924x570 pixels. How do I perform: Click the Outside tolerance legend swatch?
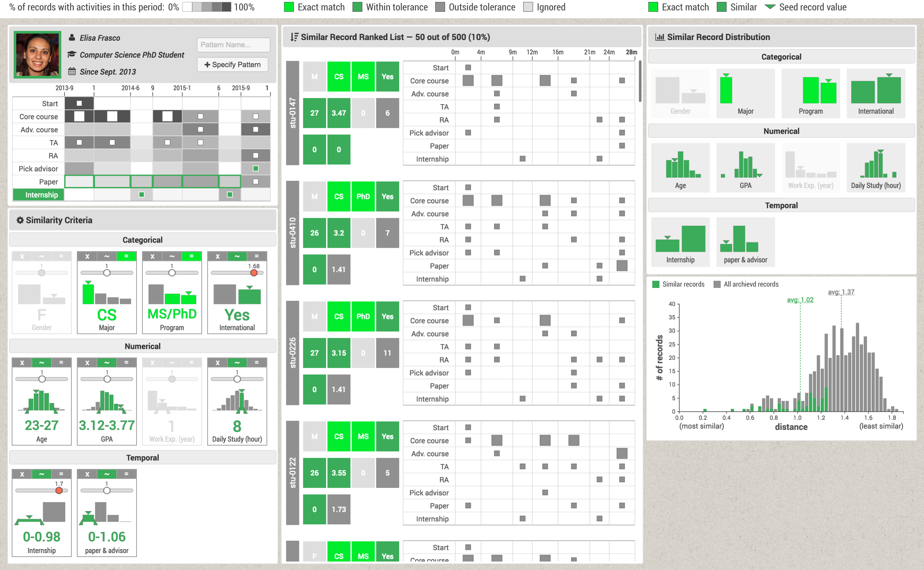pos(440,7)
